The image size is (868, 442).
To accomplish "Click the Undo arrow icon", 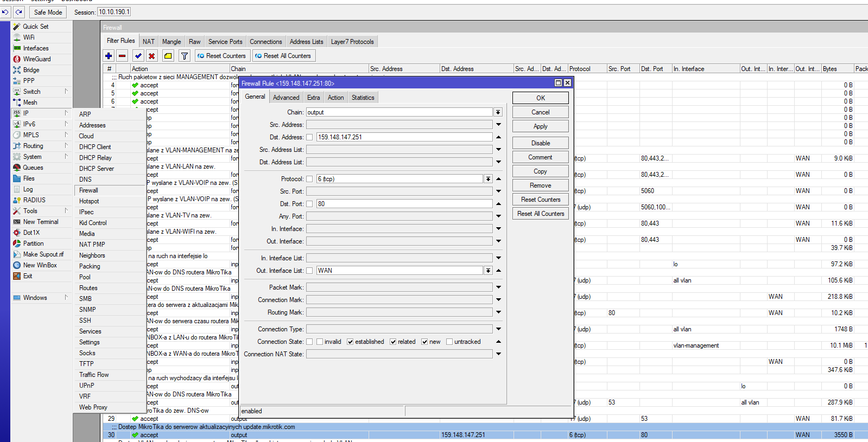I will 5,12.
